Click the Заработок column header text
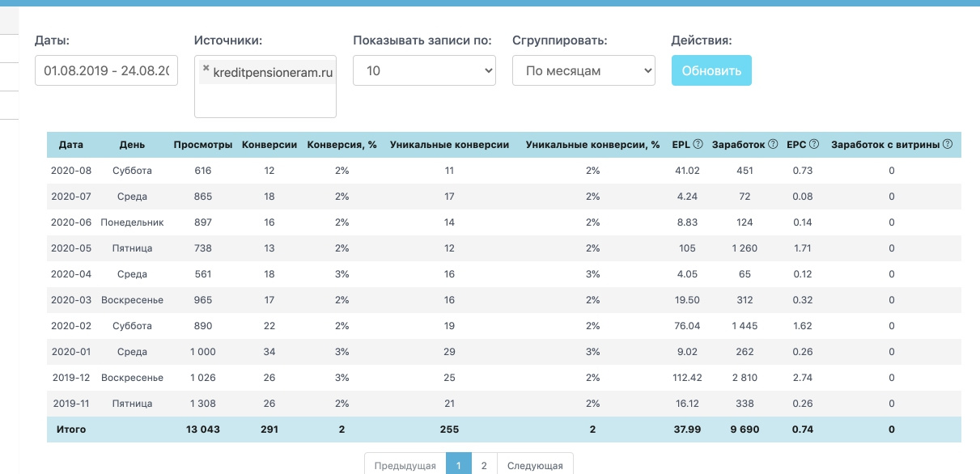 (x=738, y=145)
